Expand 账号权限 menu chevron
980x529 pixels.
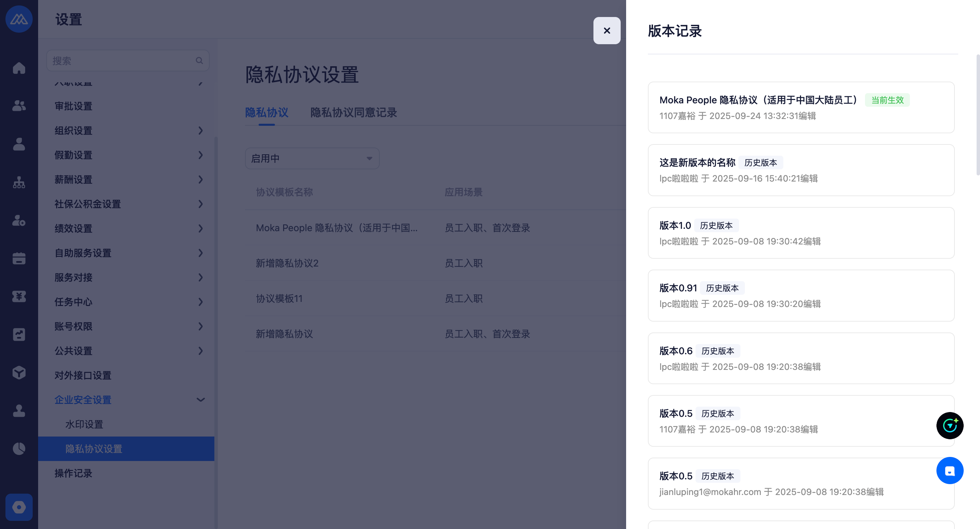coord(200,326)
